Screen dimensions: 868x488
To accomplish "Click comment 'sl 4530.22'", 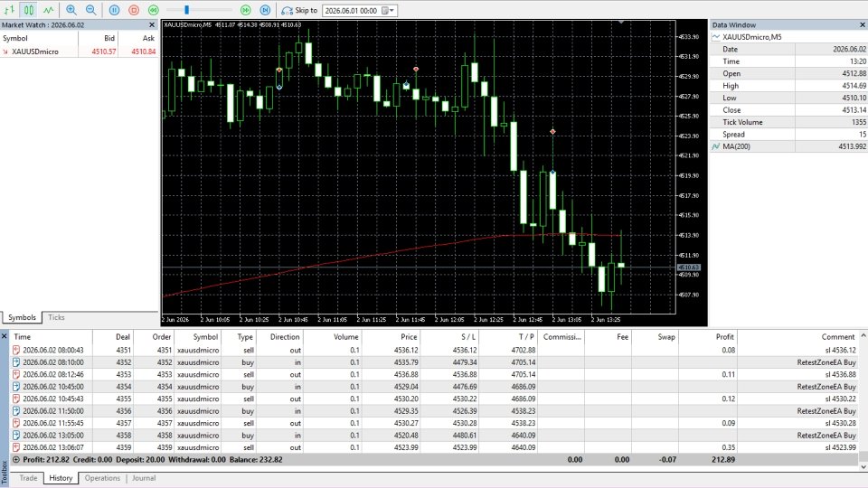I will tap(840, 399).
